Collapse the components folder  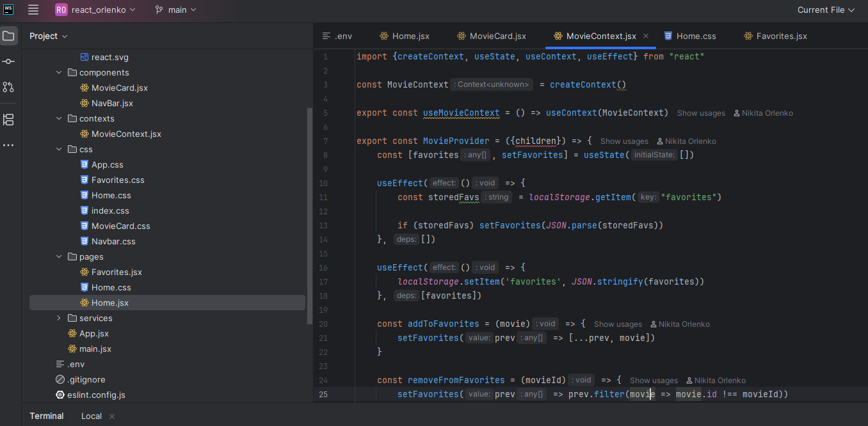[x=59, y=72]
